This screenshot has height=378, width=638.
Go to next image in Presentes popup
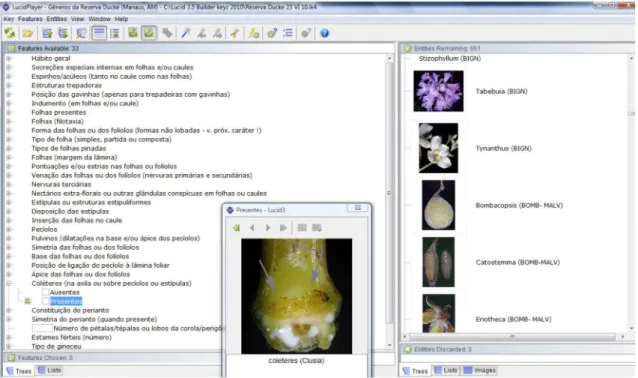click(x=268, y=228)
